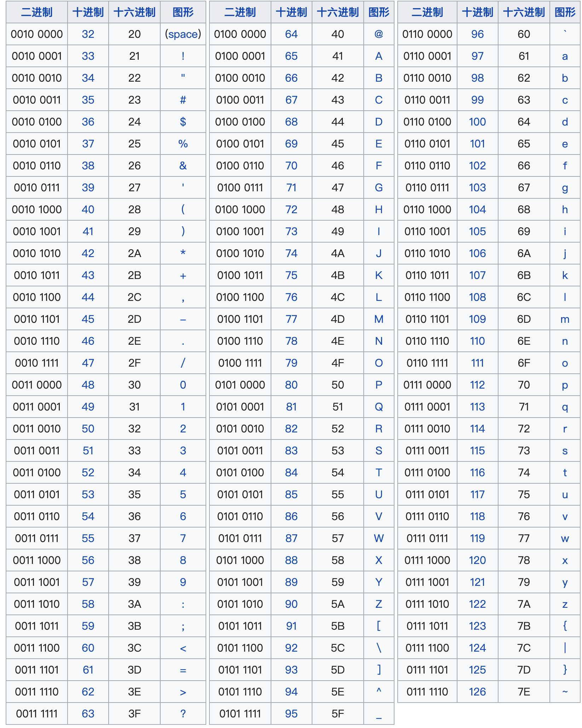Select binary cell 0101 1111
The width and height of the screenshot is (582, 728).
click(240, 714)
